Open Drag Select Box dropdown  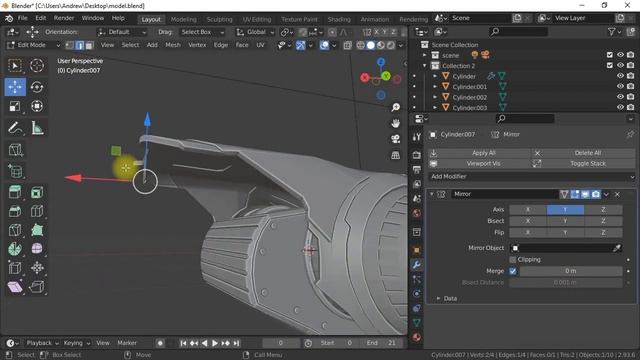[x=202, y=32]
